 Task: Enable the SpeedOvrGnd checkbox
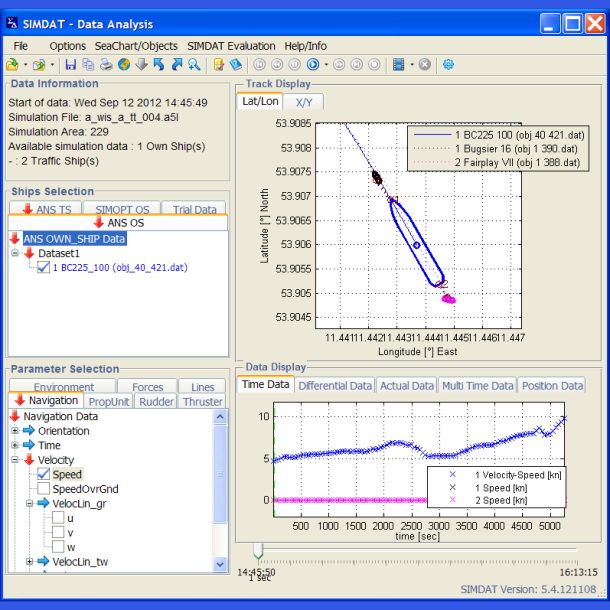point(44,489)
